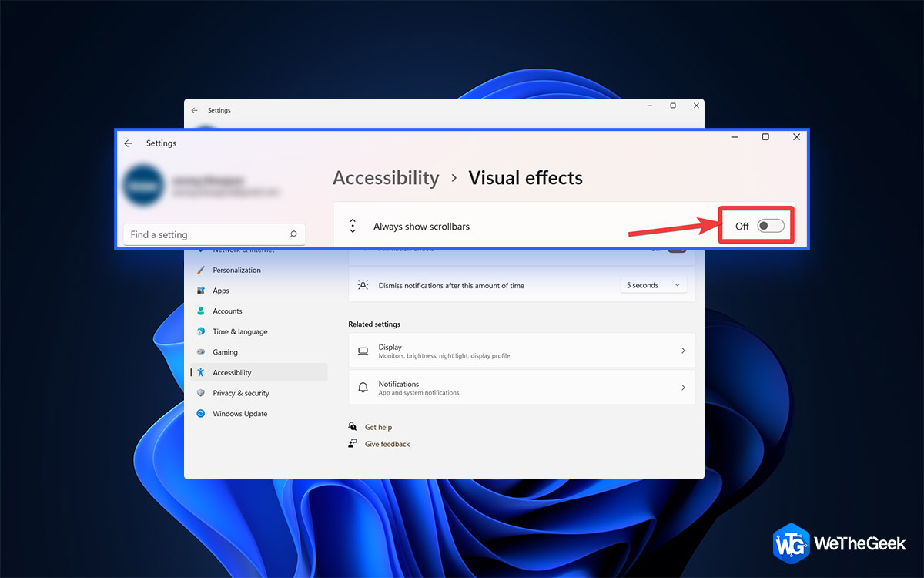Click the Get help icon

point(353,427)
